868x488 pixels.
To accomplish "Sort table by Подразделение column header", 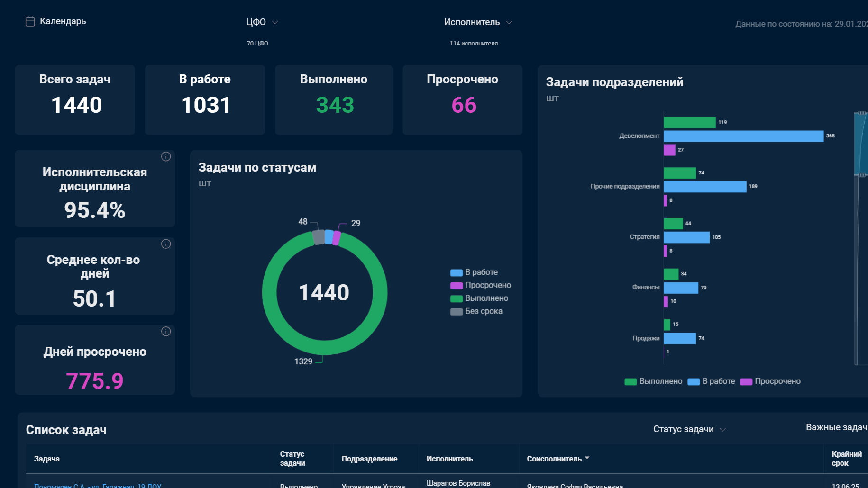I will [369, 459].
